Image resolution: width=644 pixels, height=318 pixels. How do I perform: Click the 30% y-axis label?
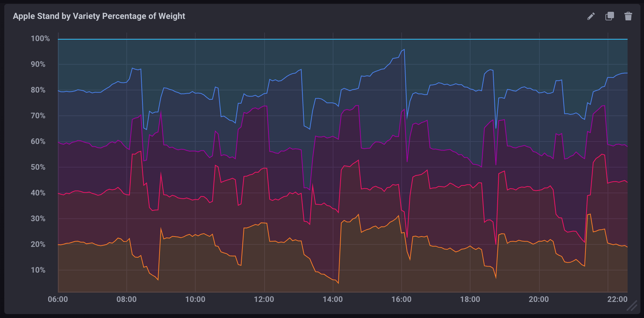pyautogui.click(x=38, y=219)
